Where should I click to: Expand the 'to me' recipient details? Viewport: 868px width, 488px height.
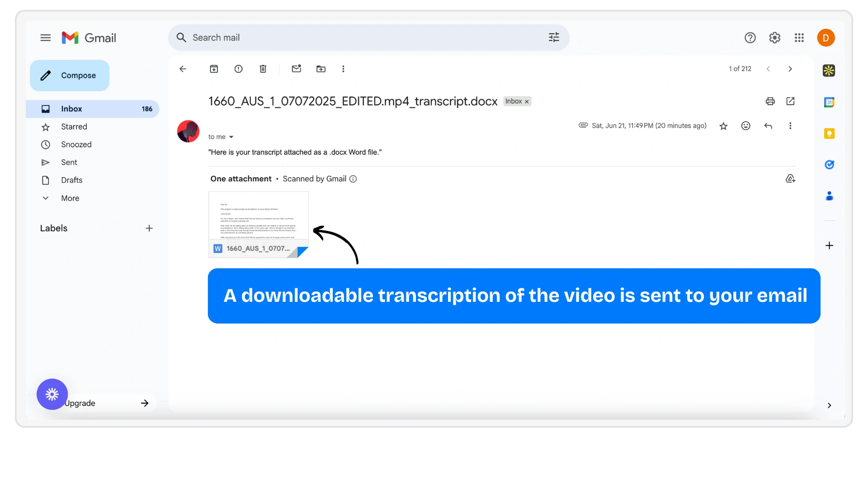coord(231,137)
